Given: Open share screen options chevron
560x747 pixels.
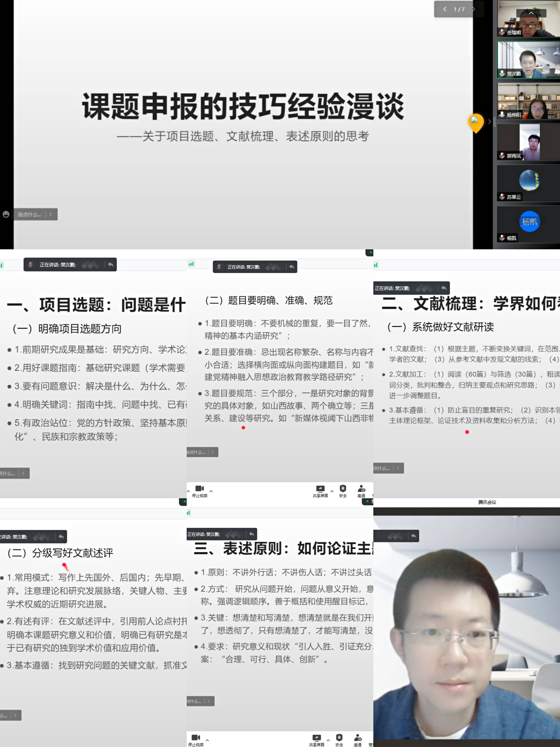Looking at the screenshot, I should (332, 491).
